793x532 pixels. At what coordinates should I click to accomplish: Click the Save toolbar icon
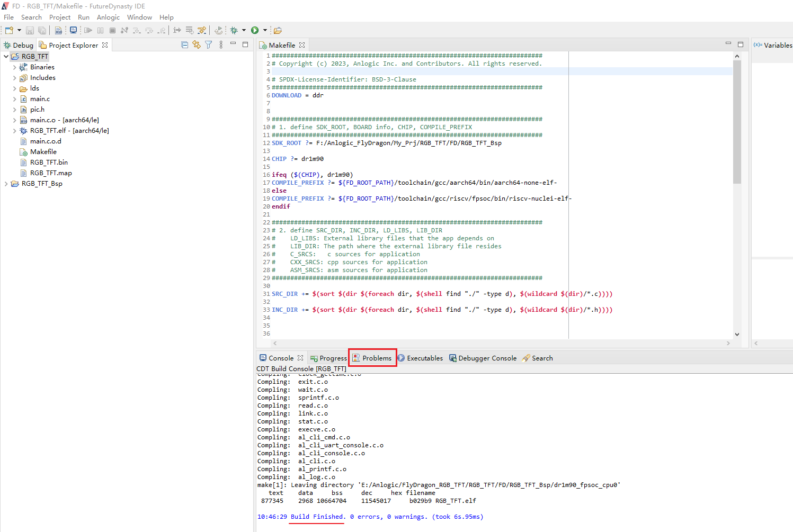30,30
